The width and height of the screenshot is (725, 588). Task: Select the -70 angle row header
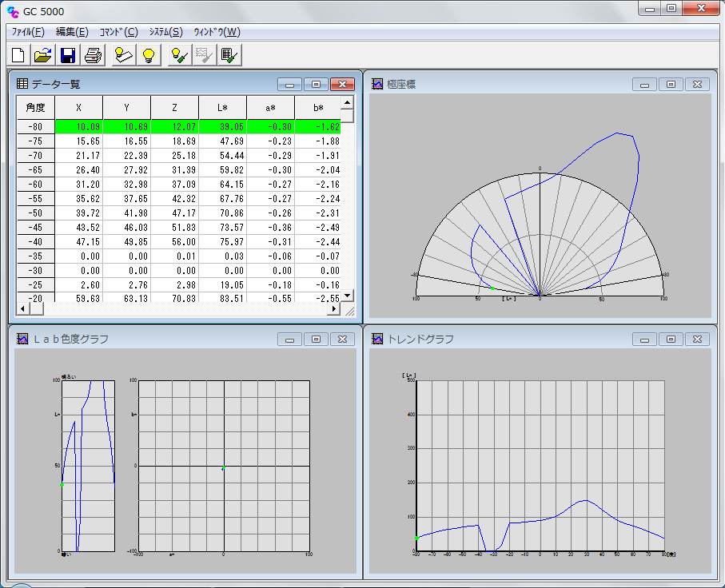click(x=36, y=155)
